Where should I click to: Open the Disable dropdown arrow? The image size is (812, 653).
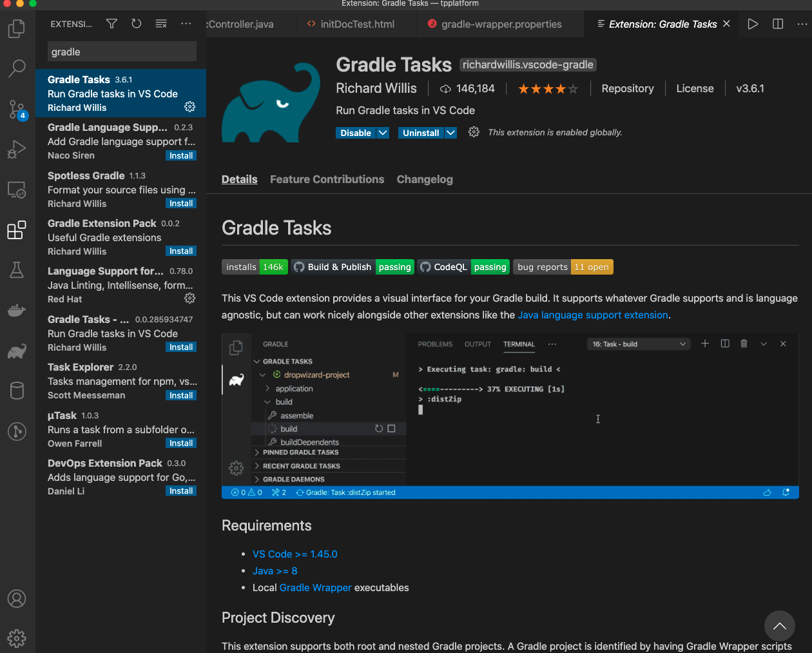383,132
